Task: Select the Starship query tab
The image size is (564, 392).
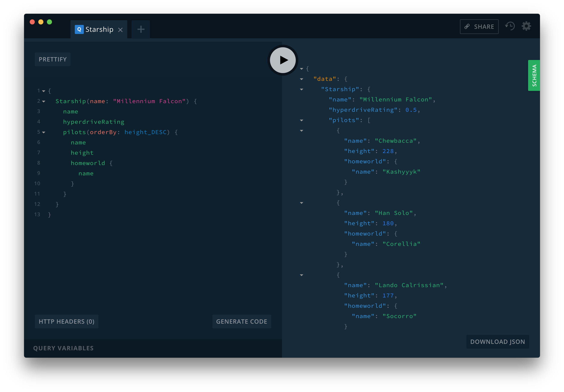Action: point(99,29)
